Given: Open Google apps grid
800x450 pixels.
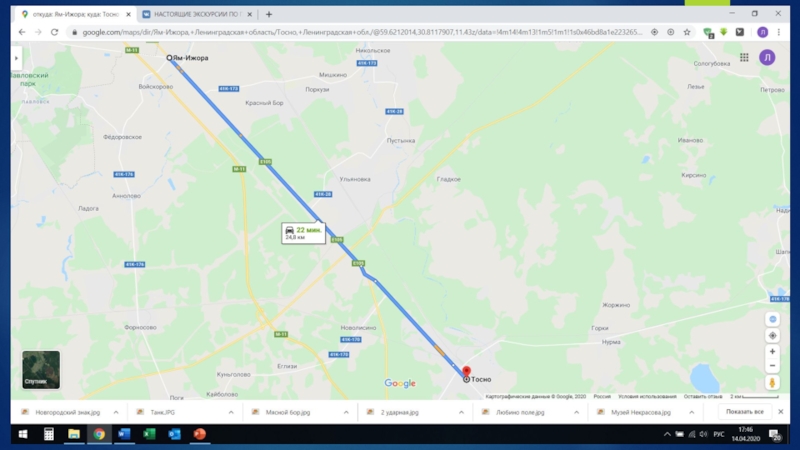Looking at the screenshot, I should pyautogui.click(x=744, y=58).
